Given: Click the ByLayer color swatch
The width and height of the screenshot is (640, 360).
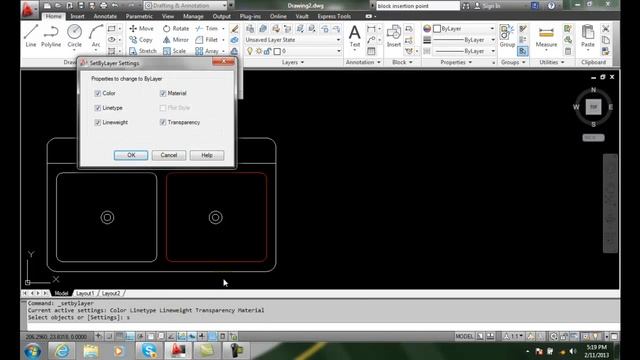Looking at the screenshot, I should (x=437, y=29).
